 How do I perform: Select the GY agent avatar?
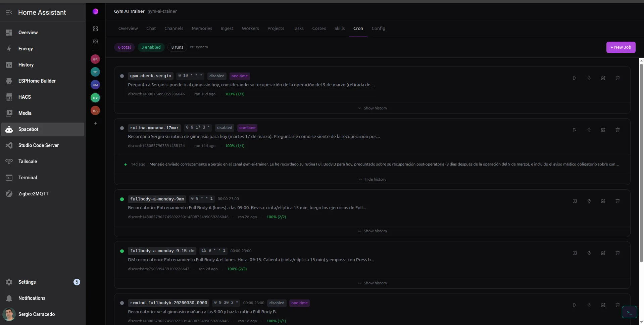tap(95, 98)
